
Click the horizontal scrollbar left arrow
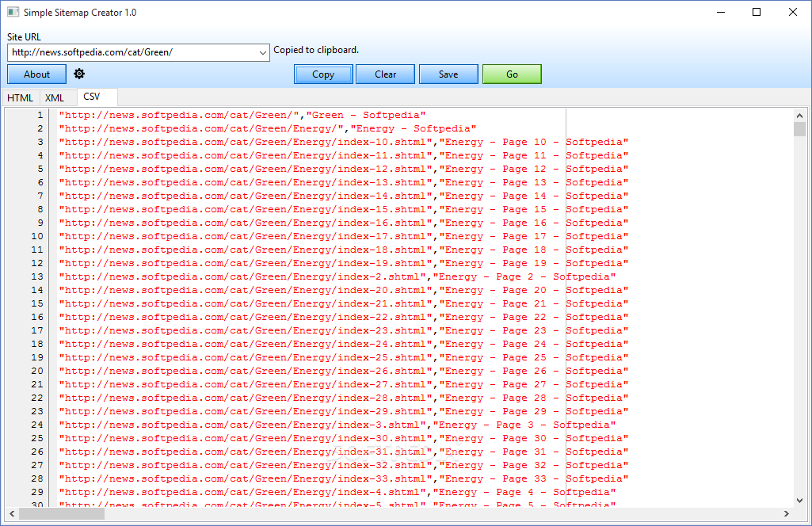12,513
